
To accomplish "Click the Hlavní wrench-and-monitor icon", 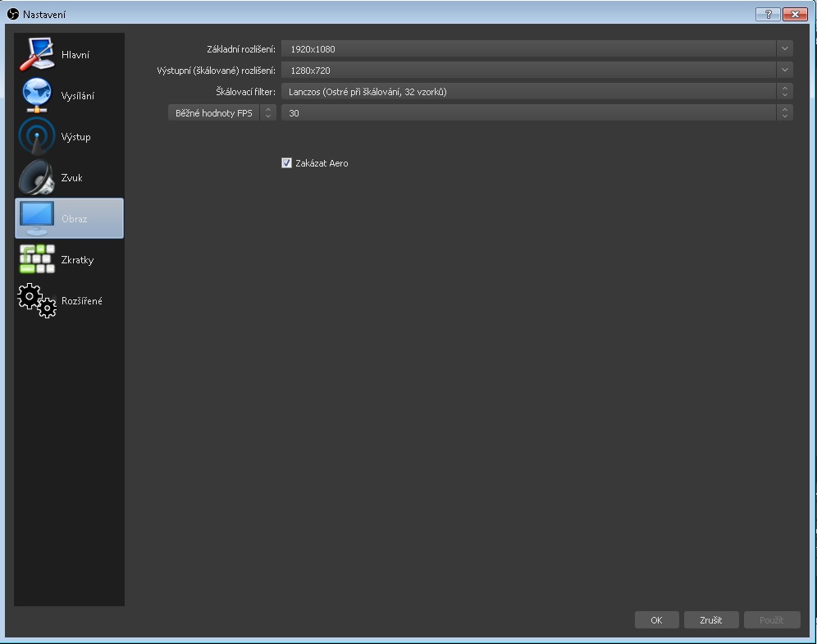I will (36, 54).
